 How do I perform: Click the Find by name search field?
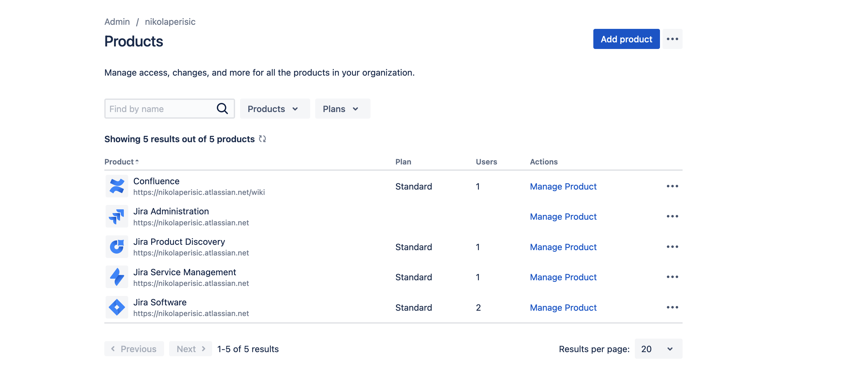tap(158, 108)
